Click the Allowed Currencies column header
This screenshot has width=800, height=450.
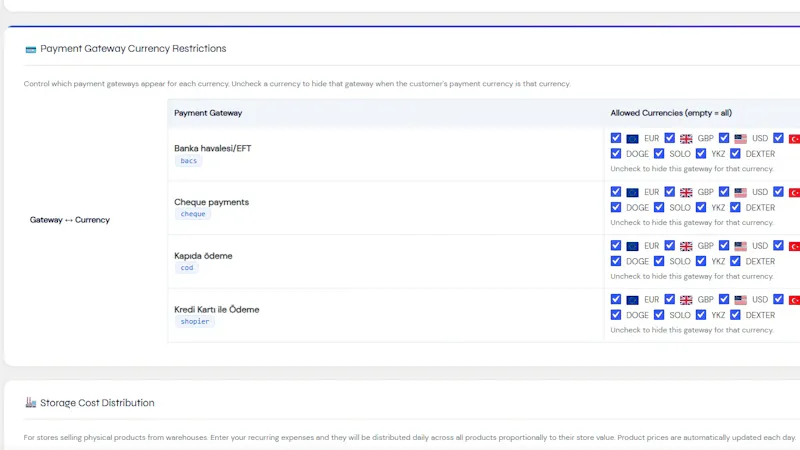click(x=671, y=113)
